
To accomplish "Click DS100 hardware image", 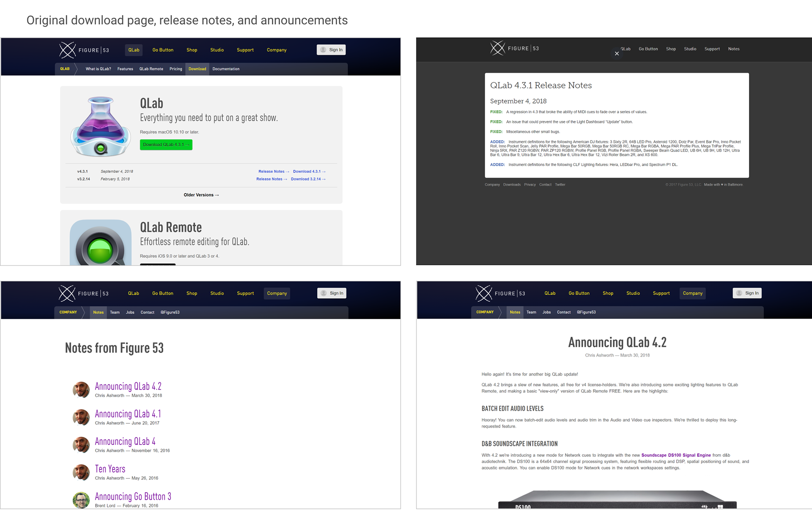I will click(617, 499).
